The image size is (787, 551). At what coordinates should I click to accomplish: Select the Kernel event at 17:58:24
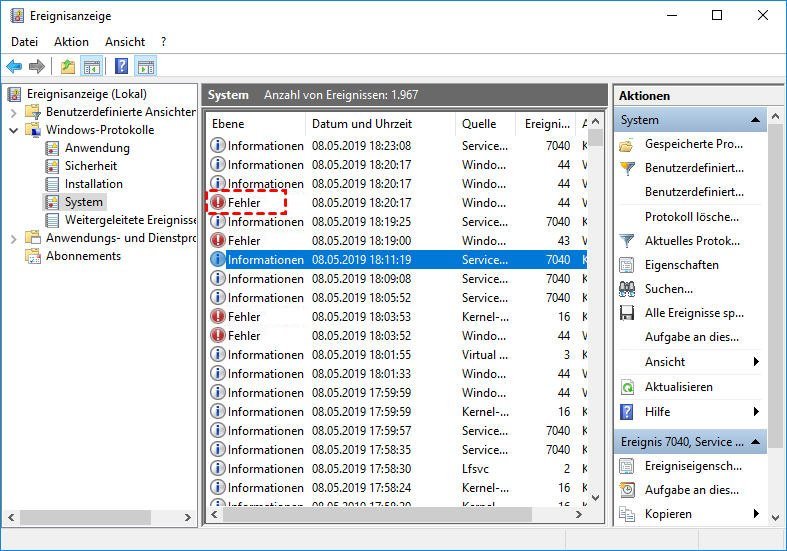[397, 488]
